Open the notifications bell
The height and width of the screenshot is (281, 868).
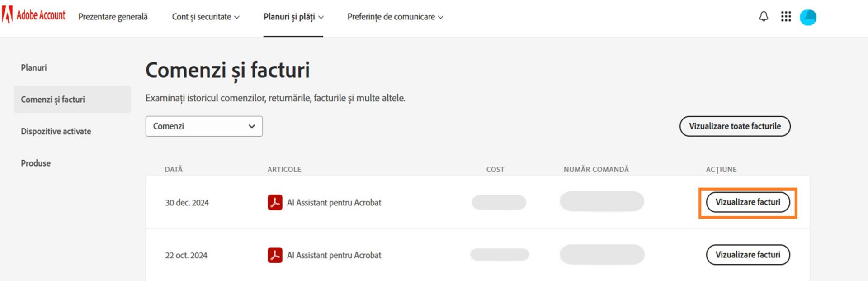click(764, 17)
